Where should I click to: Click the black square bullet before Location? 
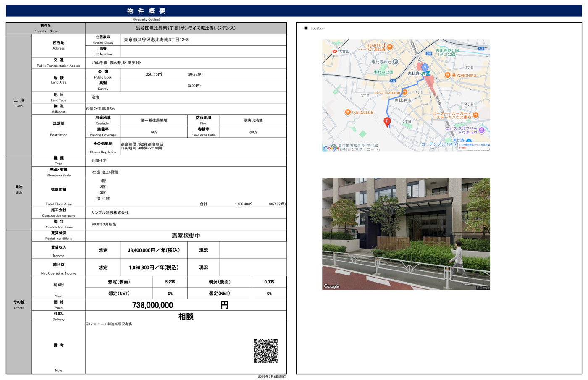coord(306,28)
